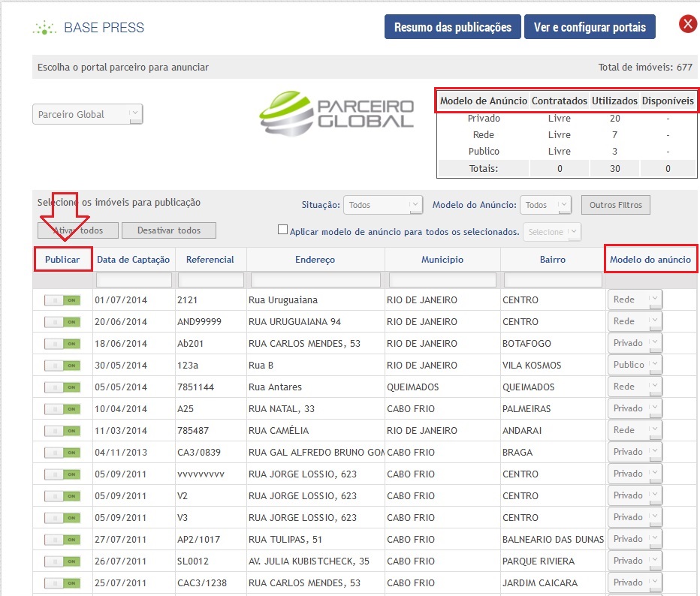This screenshot has height=596, width=700.
Task: Change ad model for Rua B row
Action: [x=635, y=365]
